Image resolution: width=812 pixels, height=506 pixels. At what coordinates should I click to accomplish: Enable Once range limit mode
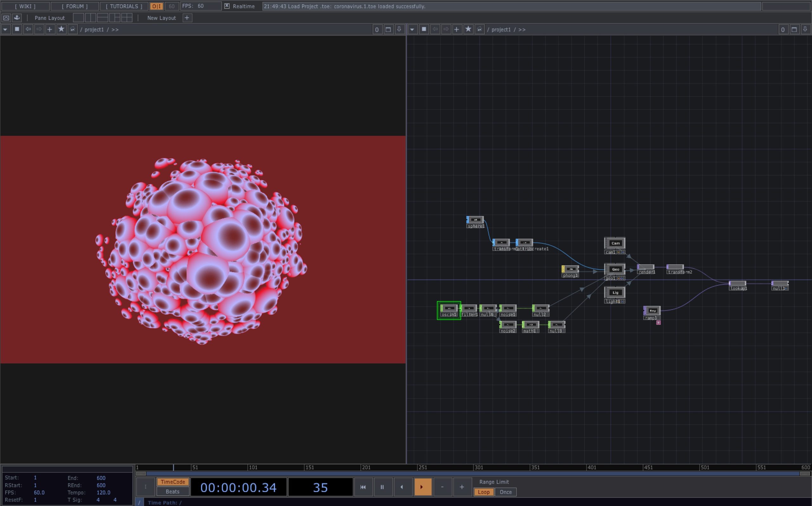pos(505,492)
